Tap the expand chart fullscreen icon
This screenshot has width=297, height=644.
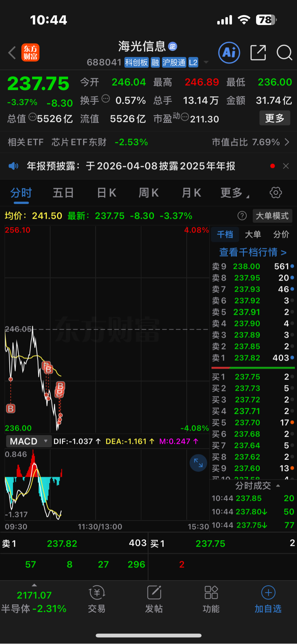coord(198,463)
